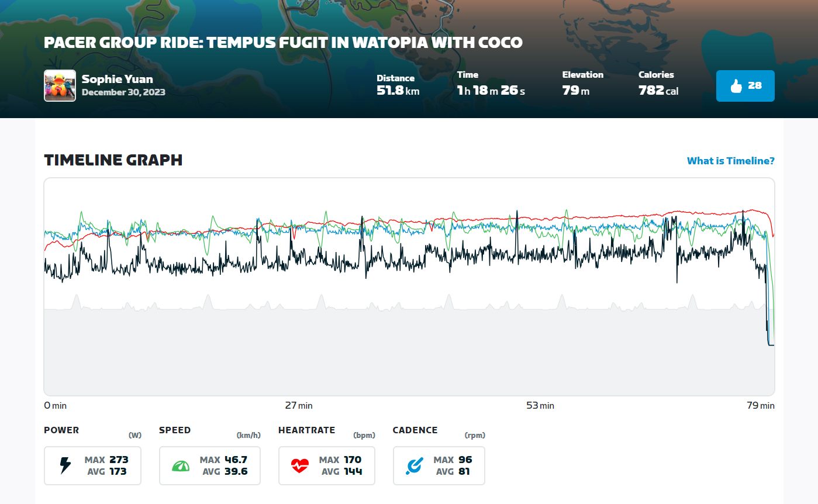Click the Distance 51.8 km stat
This screenshot has width=818, height=504.
398,85
